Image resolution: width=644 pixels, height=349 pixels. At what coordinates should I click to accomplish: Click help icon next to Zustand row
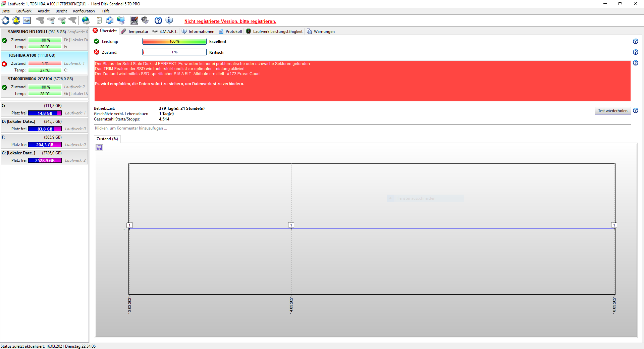point(636,52)
